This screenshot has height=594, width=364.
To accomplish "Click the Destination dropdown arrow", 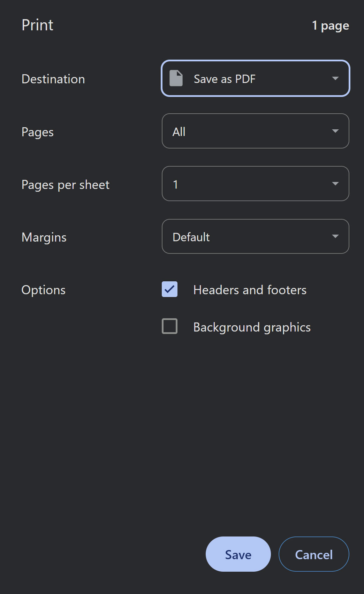I will coord(335,78).
